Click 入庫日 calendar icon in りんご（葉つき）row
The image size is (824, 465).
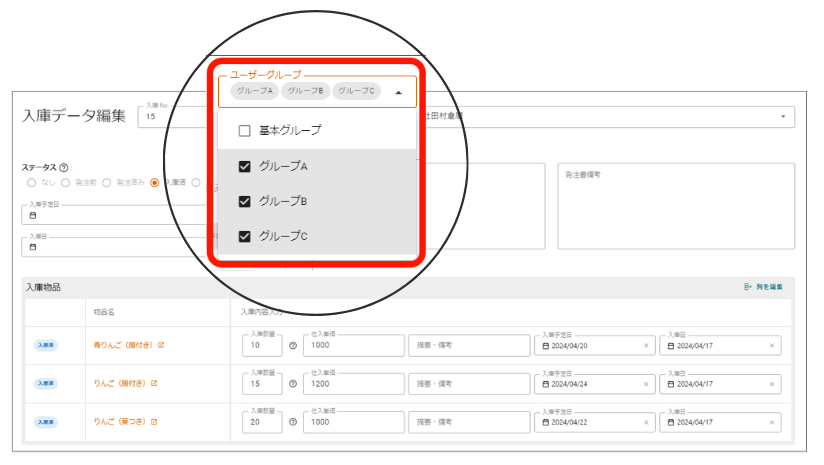(671, 422)
